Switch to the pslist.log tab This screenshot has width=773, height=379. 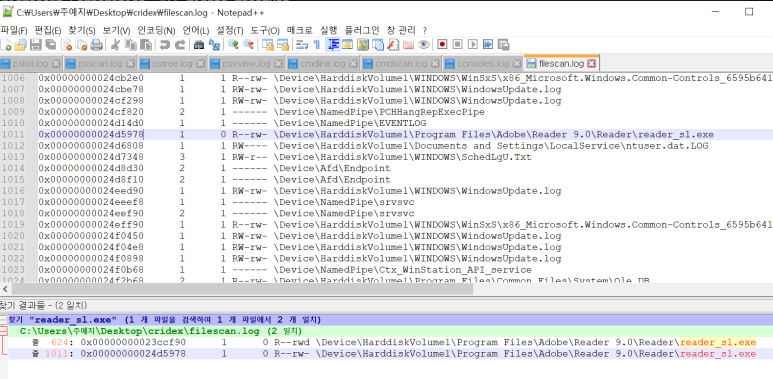[31, 64]
